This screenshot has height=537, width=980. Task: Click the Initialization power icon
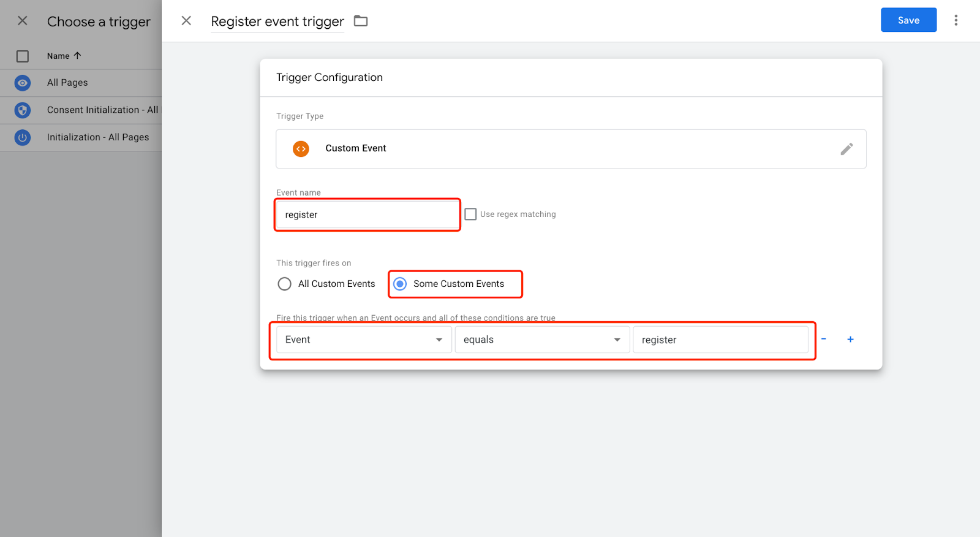23,137
